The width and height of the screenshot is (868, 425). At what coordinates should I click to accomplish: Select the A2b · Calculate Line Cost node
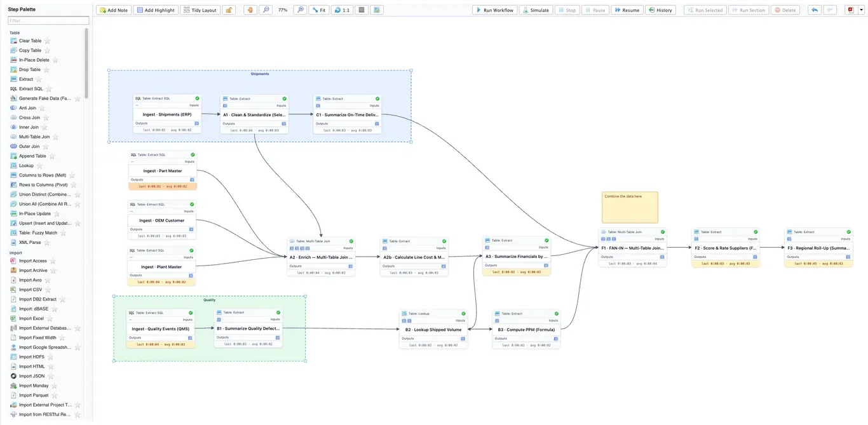[414, 257]
